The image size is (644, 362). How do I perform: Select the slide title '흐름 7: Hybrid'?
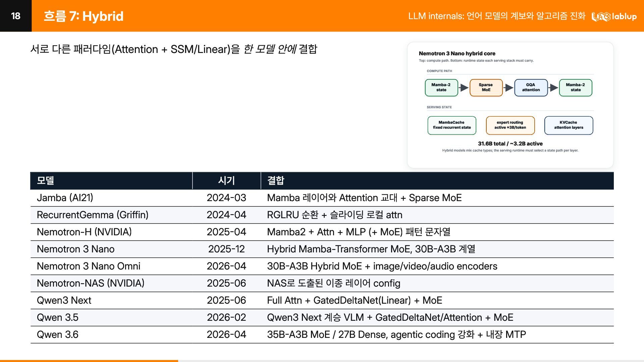point(84,16)
